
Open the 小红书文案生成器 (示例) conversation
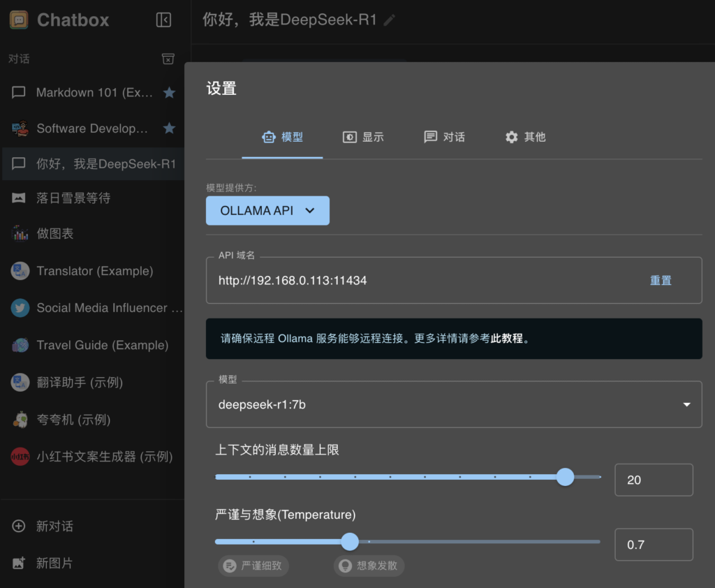(94, 457)
